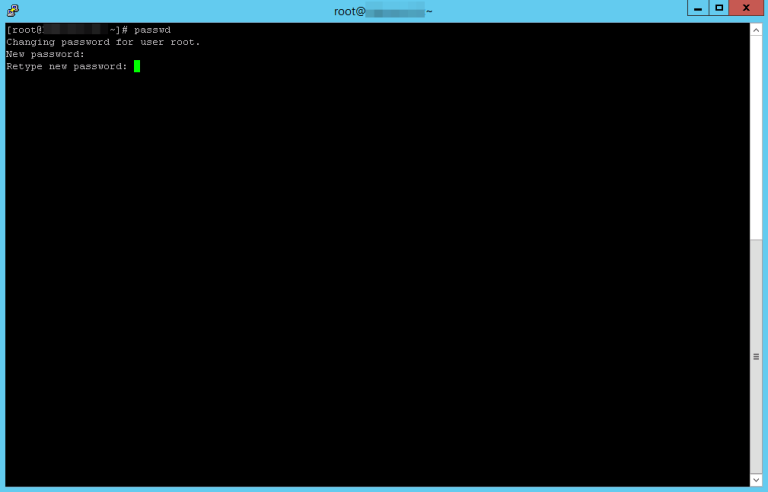The height and width of the screenshot is (492, 768).
Task: Click the "[root@" shell prompt start
Action: (24, 30)
